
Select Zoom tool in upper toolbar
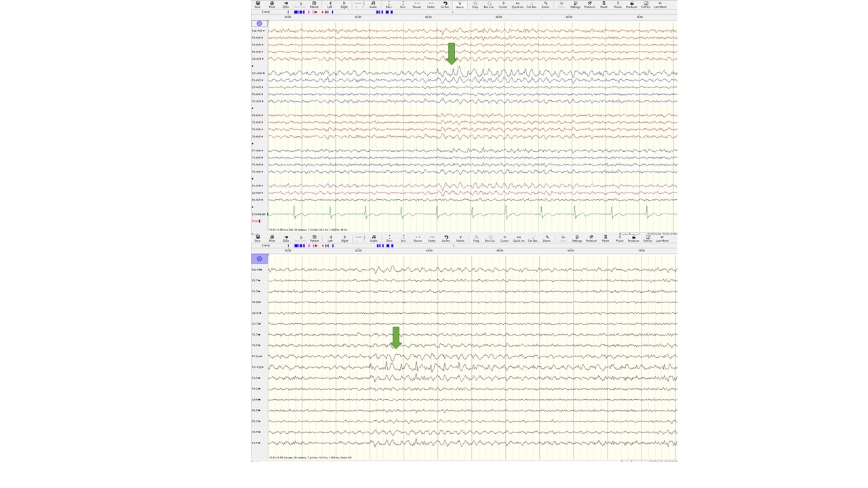coord(545,4)
